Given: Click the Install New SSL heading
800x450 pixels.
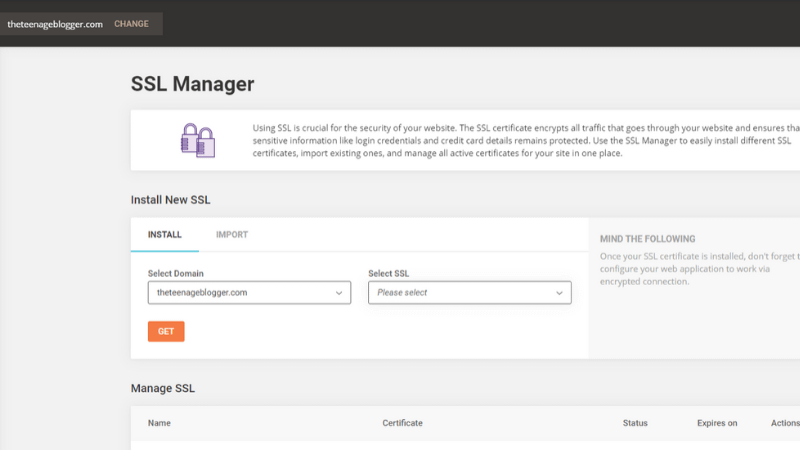Looking at the screenshot, I should (x=170, y=199).
